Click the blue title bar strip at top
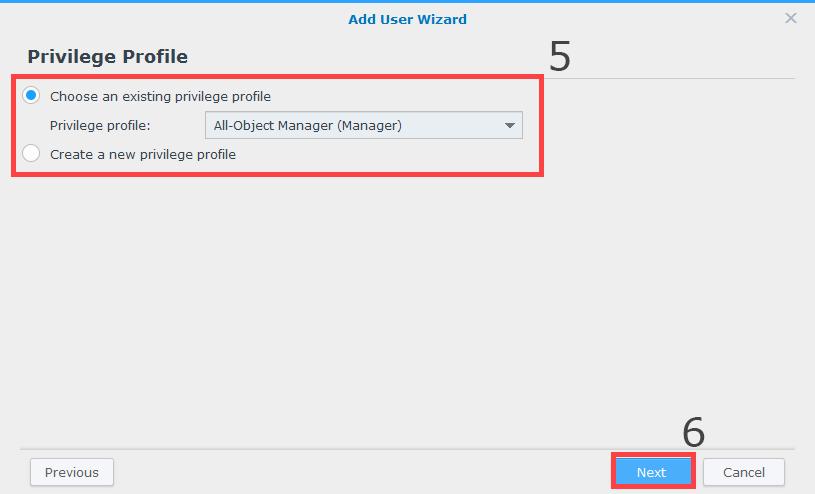This screenshot has height=494, width=815. pyautogui.click(x=408, y=1)
